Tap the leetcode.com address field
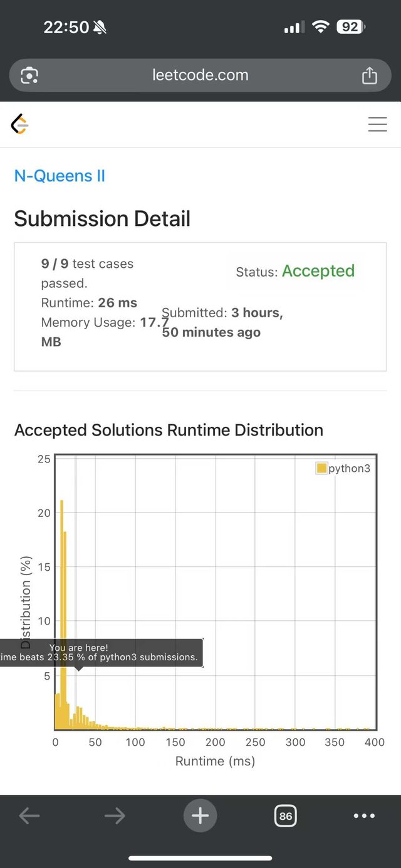The image size is (401, 868). pyautogui.click(x=200, y=76)
